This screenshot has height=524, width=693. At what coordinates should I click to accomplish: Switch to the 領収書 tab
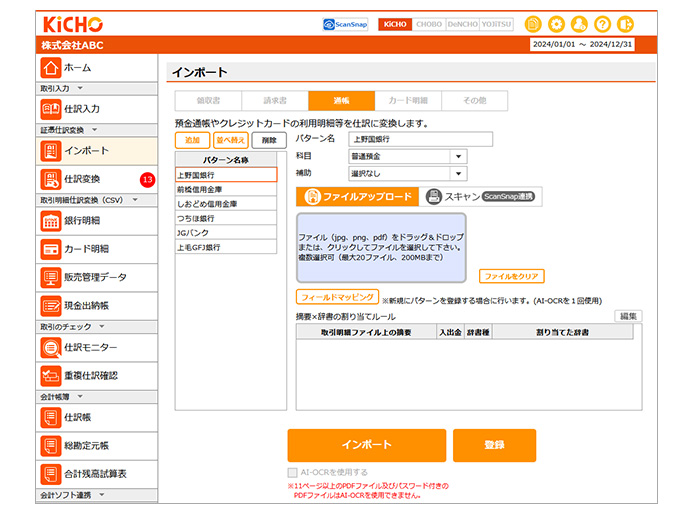click(208, 101)
